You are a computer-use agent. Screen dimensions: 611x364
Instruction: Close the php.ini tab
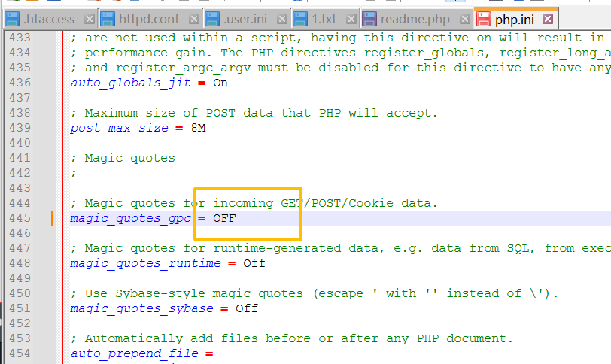(x=548, y=19)
